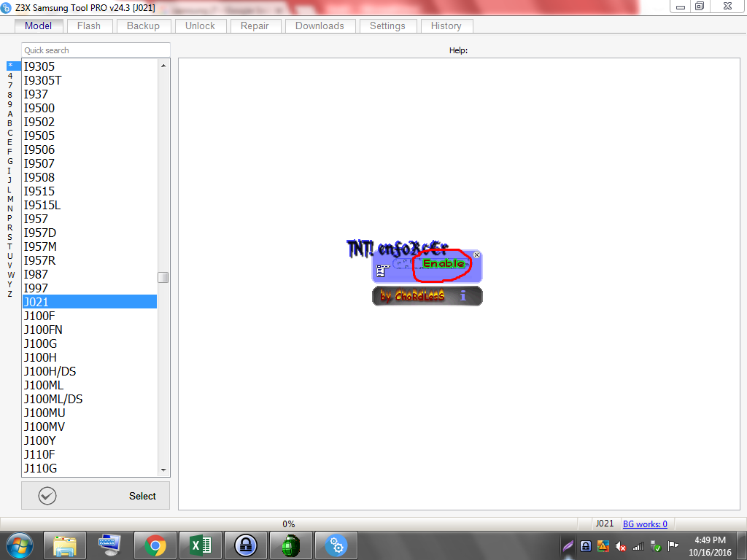Viewport: 747px width, 560px height.
Task: Launch Google Chrome from taskbar
Action: pos(155,545)
